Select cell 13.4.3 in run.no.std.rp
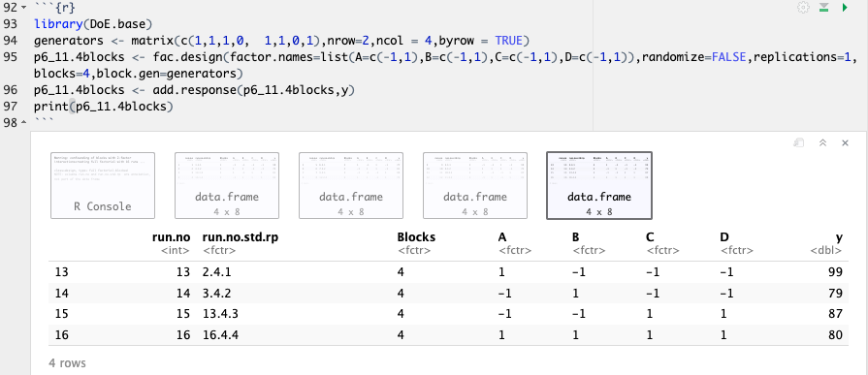 point(219,314)
